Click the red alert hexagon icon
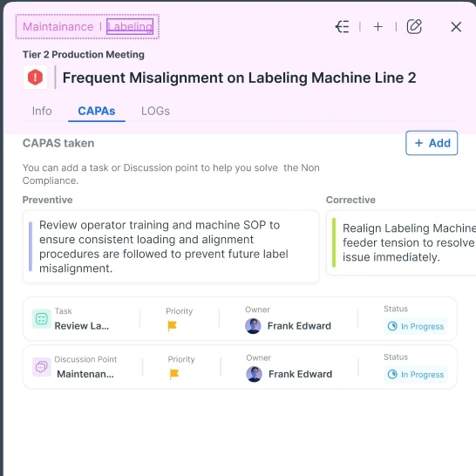 pyautogui.click(x=35, y=77)
